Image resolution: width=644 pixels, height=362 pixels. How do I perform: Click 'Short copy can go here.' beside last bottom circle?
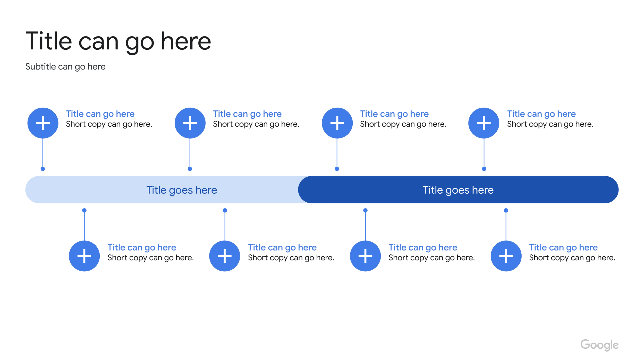pyautogui.click(x=572, y=258)
